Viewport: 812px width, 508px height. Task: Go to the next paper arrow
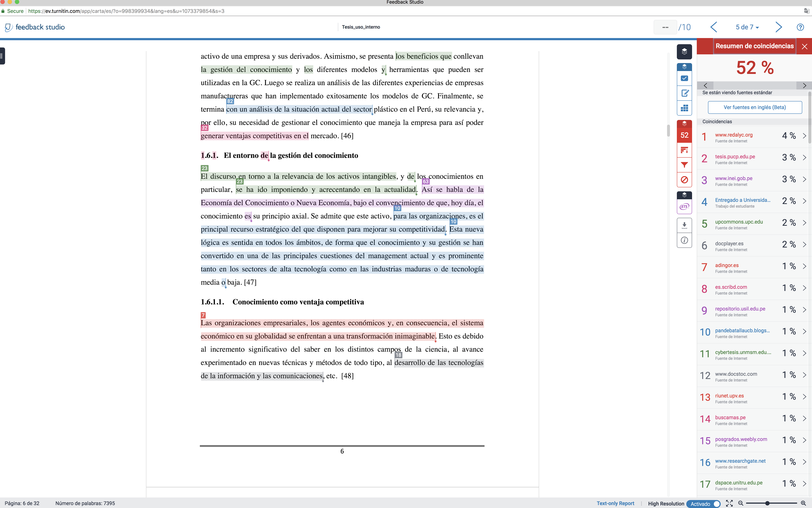coord(778,27)
